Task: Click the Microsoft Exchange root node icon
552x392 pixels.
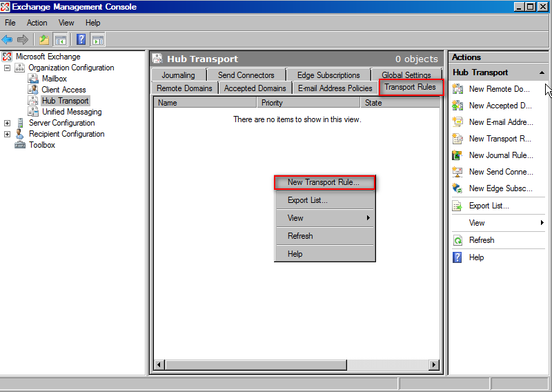Action: (x=7, y=57)
